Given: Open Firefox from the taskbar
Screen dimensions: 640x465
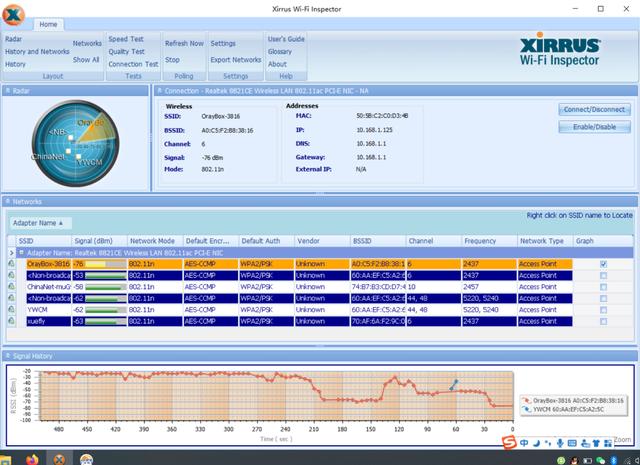Looking at the screenshot, I should (x=32, y=458).
